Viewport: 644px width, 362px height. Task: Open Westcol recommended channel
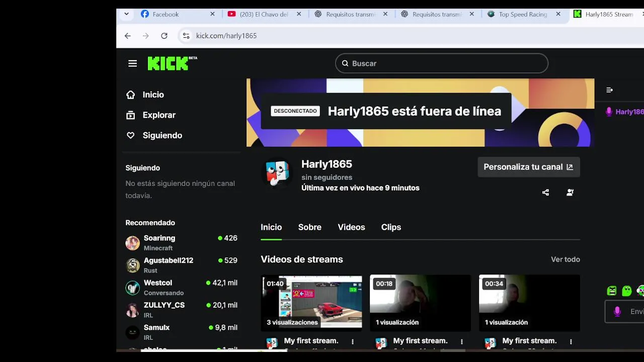point(182,288)
